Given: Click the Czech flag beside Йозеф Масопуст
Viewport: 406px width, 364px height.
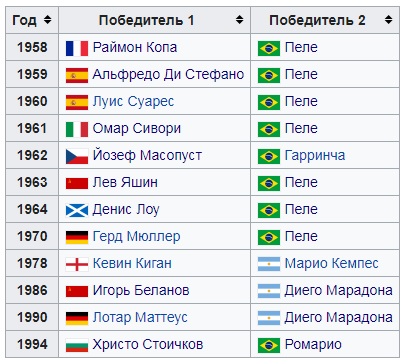Looking at the screenshot, I should 77,156.
